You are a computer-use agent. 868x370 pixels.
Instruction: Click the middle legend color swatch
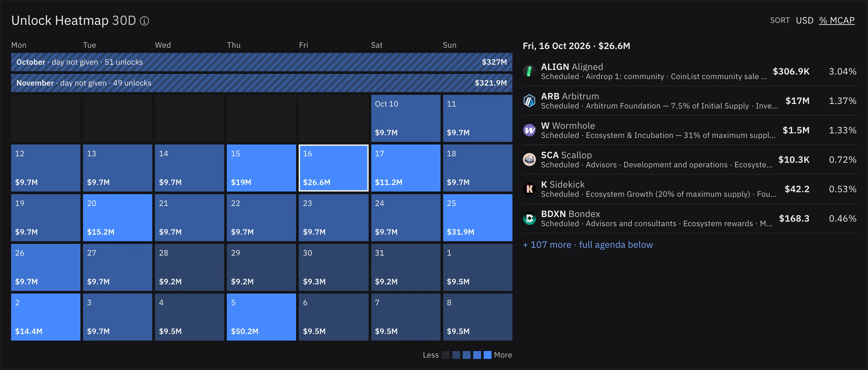pos(466,355)
